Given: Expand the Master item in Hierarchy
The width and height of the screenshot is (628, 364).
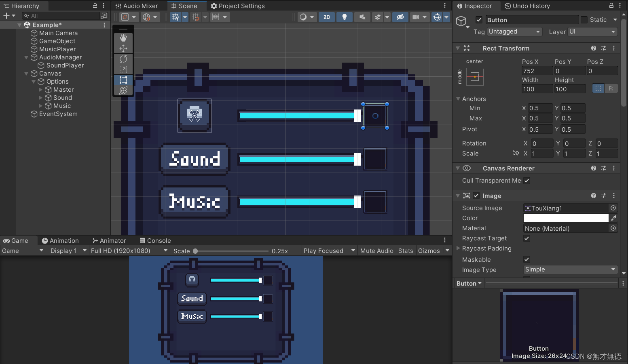Looking at the screenshot, I should click(x=40, y=90).
